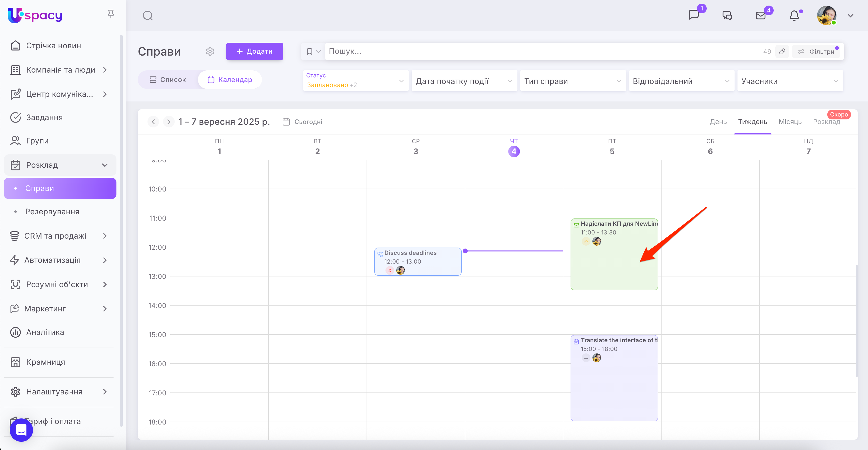
Task: Go to next week with right arrow
Action: 168,122
